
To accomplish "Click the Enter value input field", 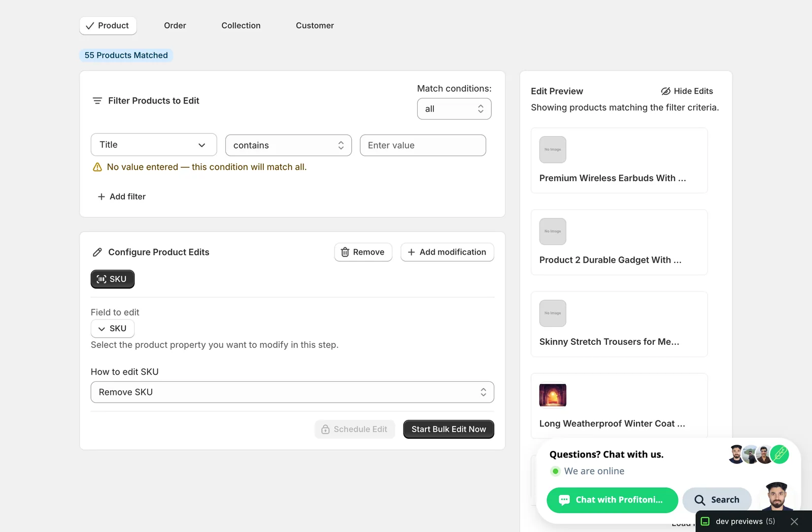I will pos(423,146).
